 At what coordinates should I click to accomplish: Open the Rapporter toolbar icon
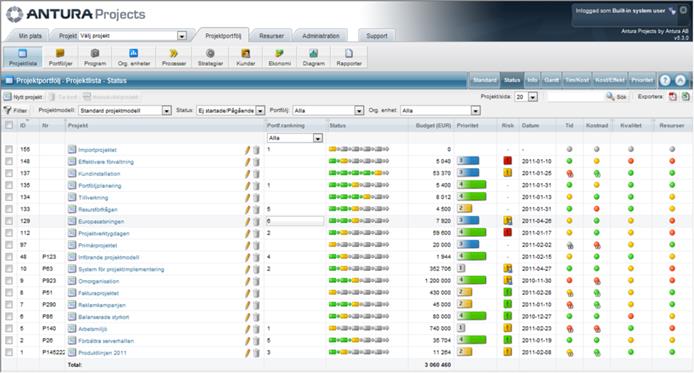coord(349,58)
